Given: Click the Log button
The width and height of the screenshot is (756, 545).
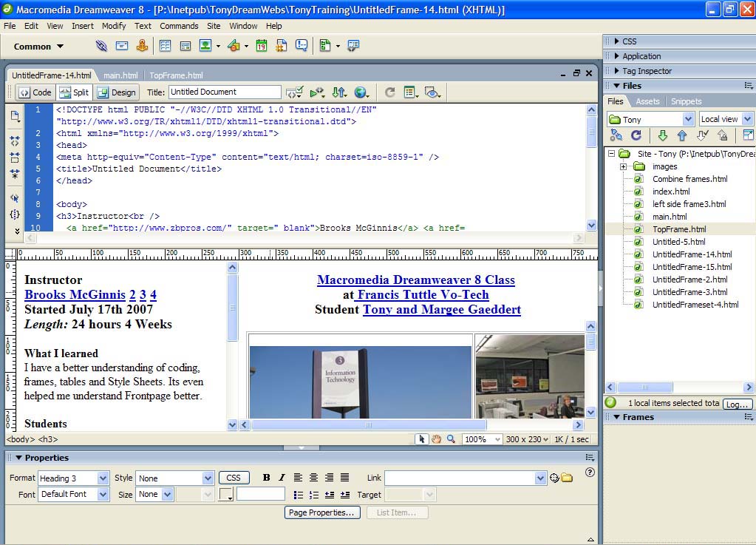Looking at the screenshot, I should [737, 404].
